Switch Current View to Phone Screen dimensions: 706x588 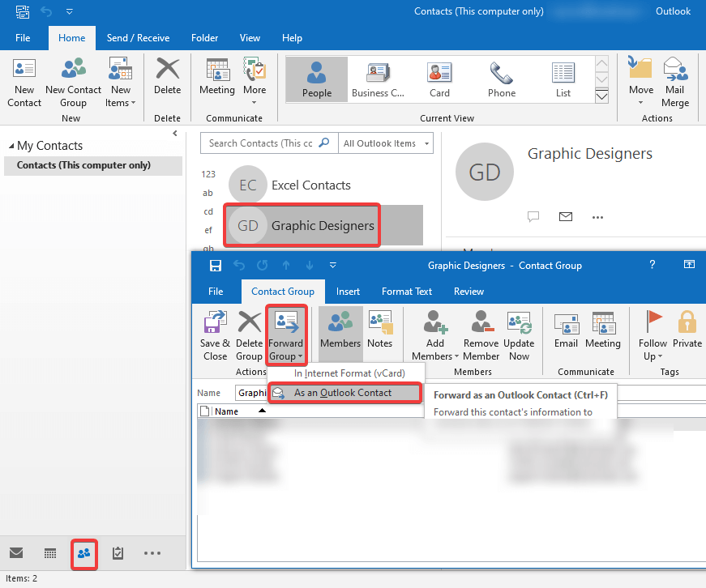click(501, 79)
